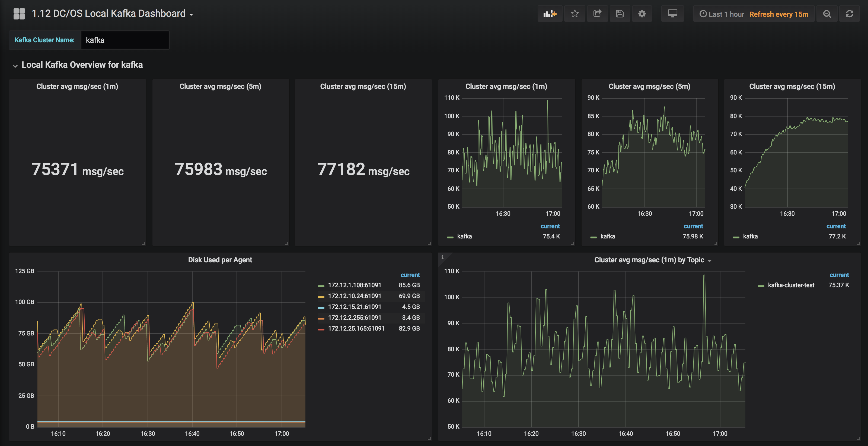Viewport: 868px width, 446px height.
Task: Toggle 172.12.15.21:61091 series visibility
Action: pyautogui.click(x=354, y=307)
